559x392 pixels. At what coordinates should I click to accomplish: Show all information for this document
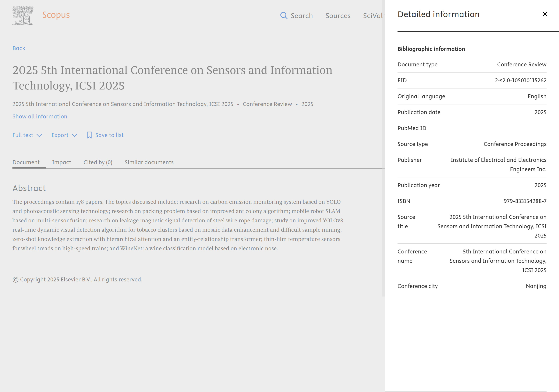point(40,116)
